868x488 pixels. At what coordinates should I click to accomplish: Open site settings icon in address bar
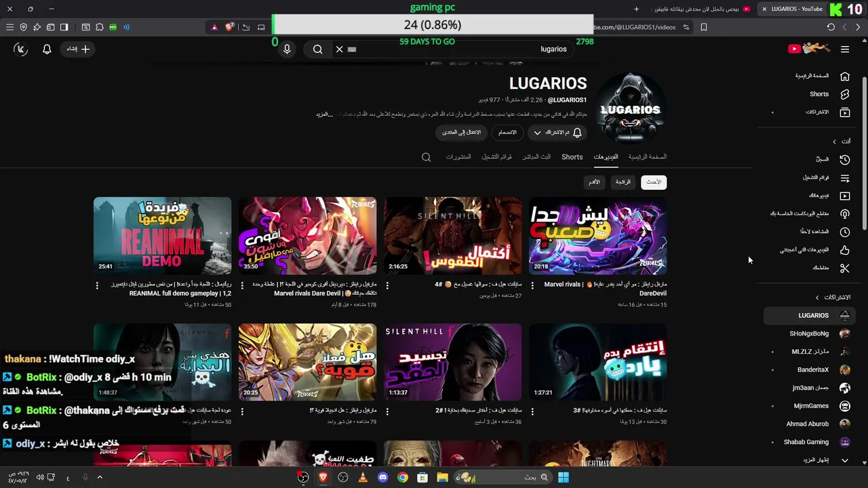686,27
